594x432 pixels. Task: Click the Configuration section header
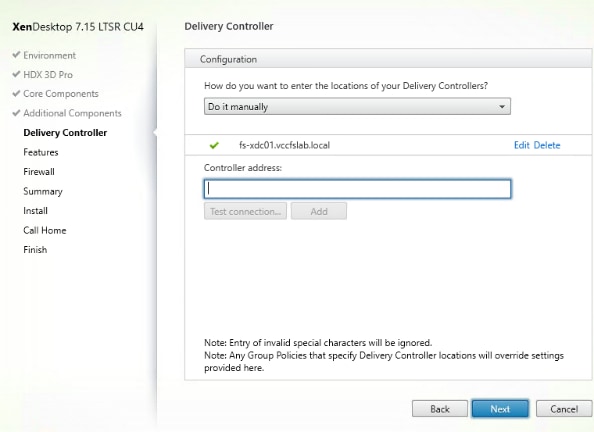coord(388,59)
